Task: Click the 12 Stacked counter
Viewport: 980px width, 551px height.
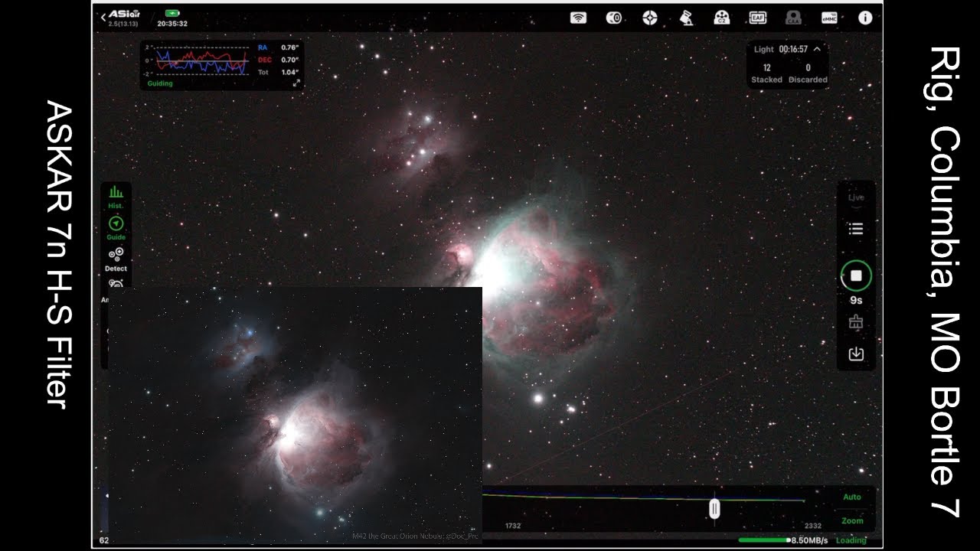Action: coord(766,73)
